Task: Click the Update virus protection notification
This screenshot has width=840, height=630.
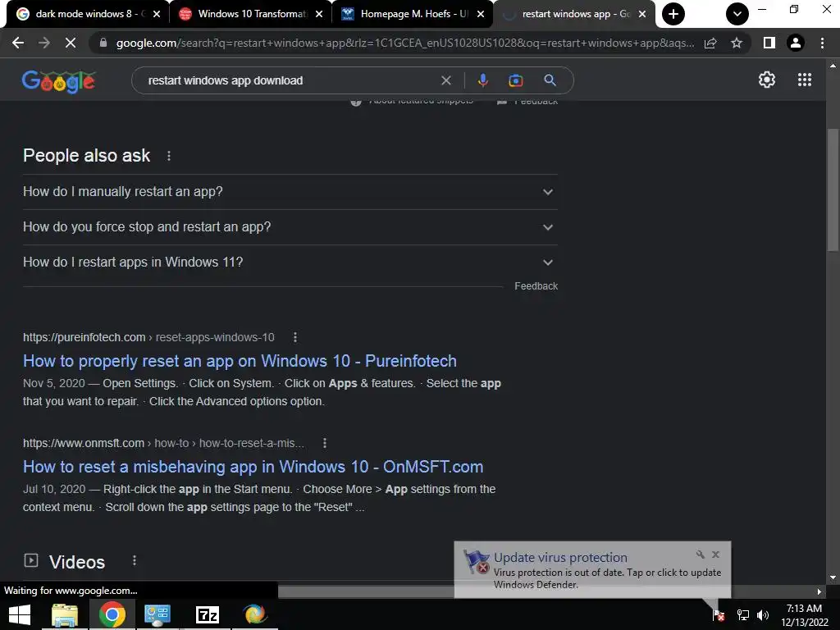Action: tap(592, 569)
